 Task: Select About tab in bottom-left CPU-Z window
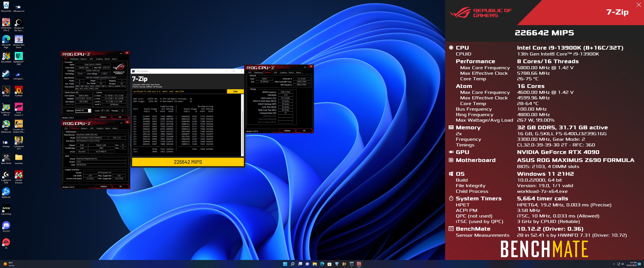pyautogui.click(x=115, y=128)
